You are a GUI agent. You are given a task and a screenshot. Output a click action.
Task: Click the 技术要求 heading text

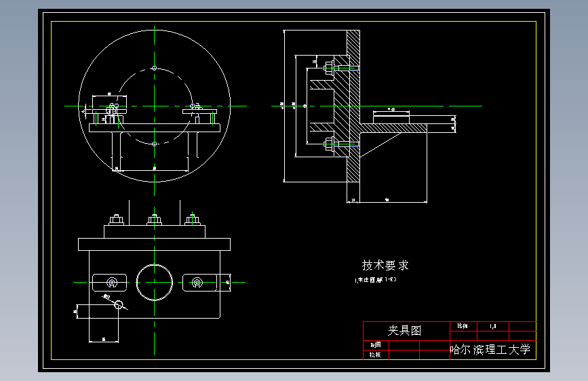coord(385,266)
